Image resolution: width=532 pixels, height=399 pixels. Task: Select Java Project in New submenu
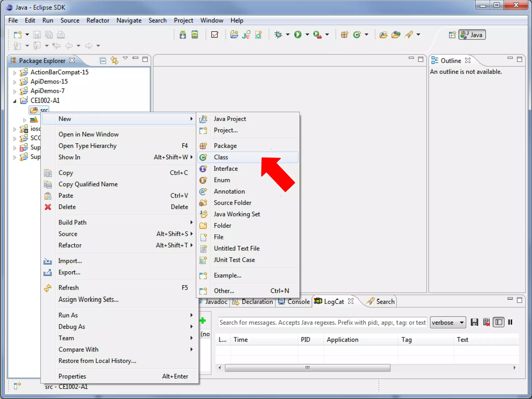(x=248, y=119)
